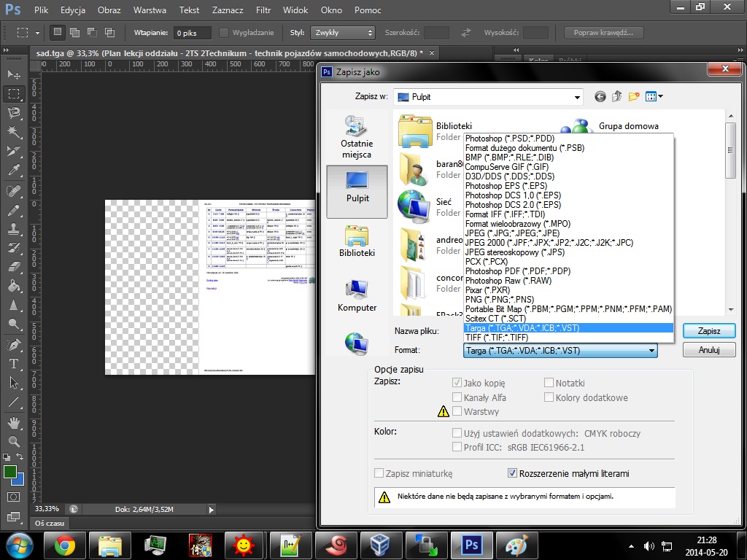Open the Zapisz w location dropdown
Image resolution: width=747 pixels, height=560 pixels.
point(488,97)
